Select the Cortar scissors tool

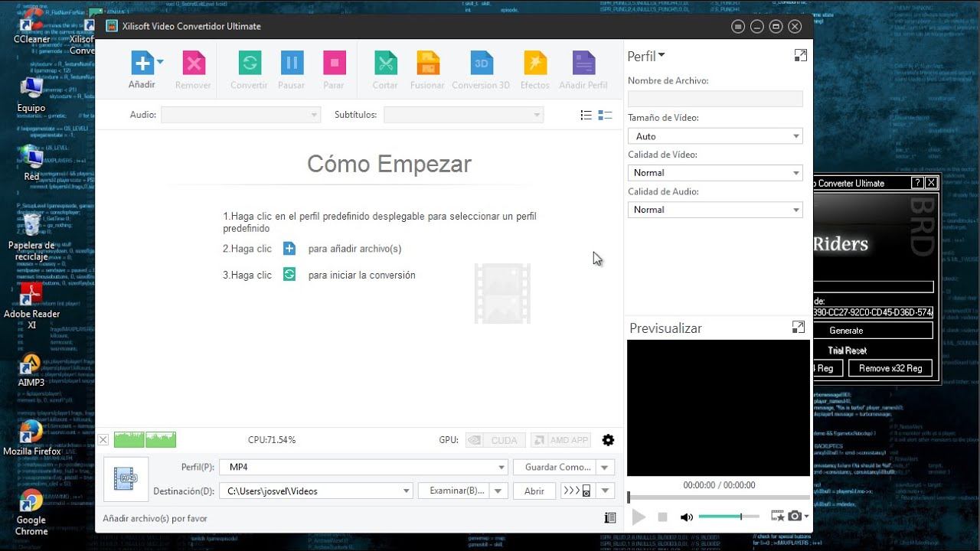coord(385,63)
